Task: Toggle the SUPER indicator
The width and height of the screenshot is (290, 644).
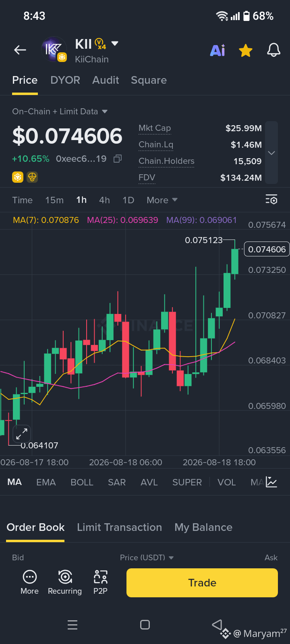Action: click(187, 482)
